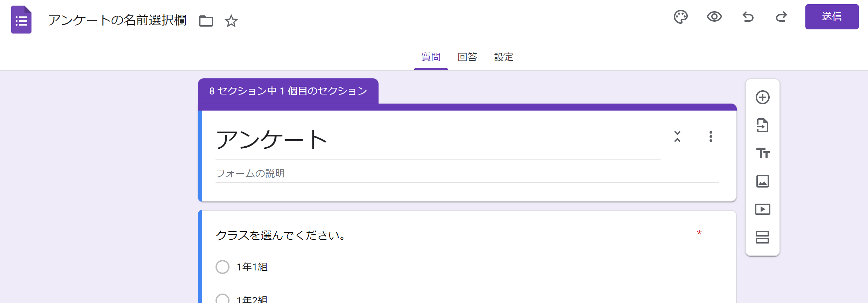Rename document title アンケートの名前選択欄
Viewport: 868px width, 303px height.
coord(117,20)
